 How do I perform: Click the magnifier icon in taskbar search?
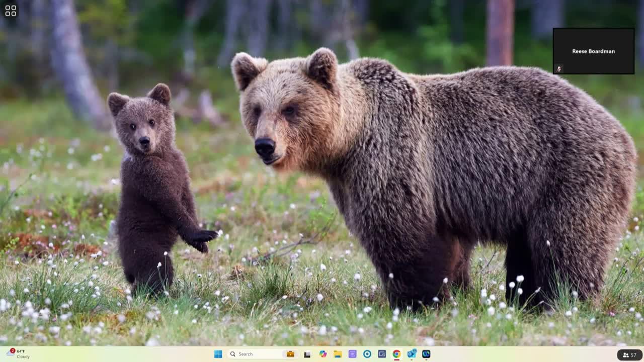click(233, 354)
